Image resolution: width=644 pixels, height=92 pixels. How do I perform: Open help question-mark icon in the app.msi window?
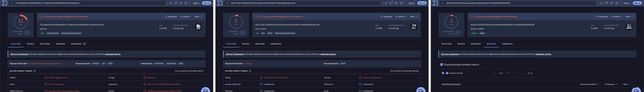click(x=181, y=3)
